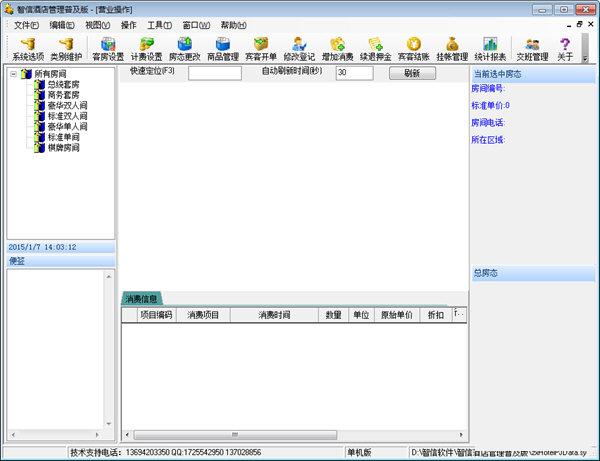
Task: Click the 统计报表 toolbar icon
Action: tap(490, 48)
